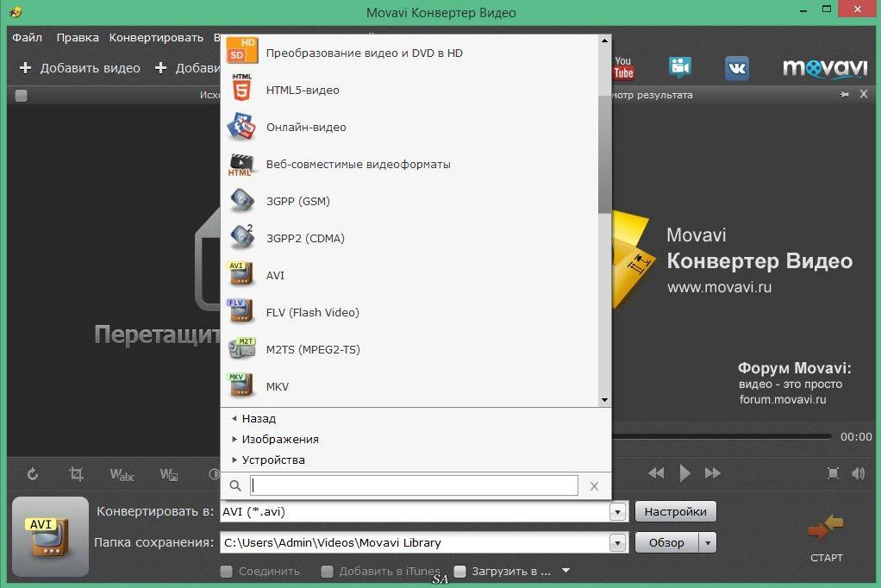881x588 pixels.
Task: Toggle the fullscreen preview icon
Action: pyautogui.click(x=834, y=473)
